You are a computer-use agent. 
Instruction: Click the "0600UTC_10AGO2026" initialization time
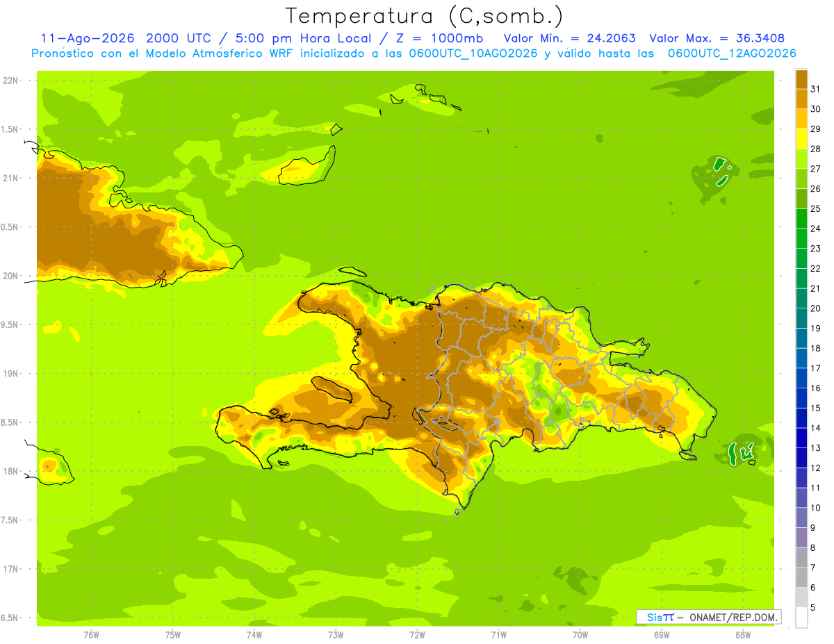[x=474, y=53]
